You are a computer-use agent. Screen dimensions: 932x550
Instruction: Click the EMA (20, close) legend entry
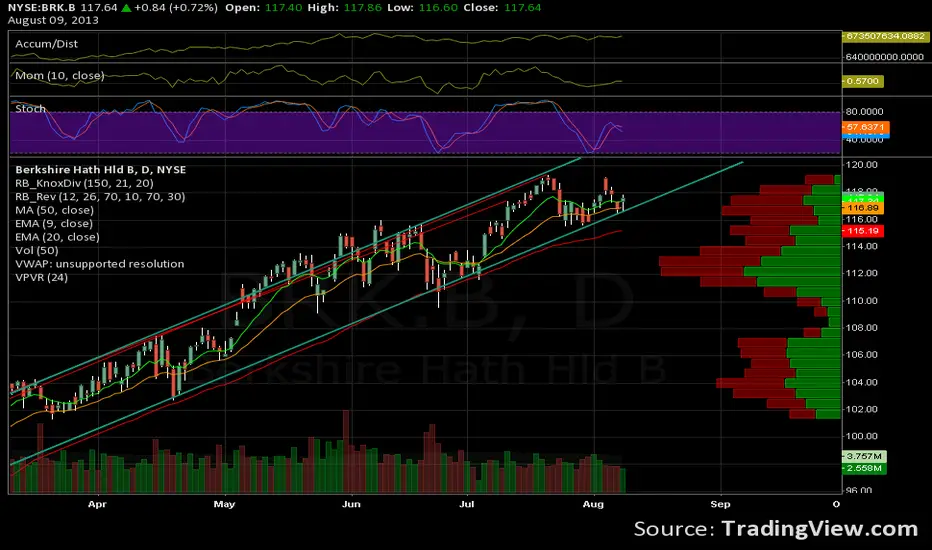click(x=57, y=237)
